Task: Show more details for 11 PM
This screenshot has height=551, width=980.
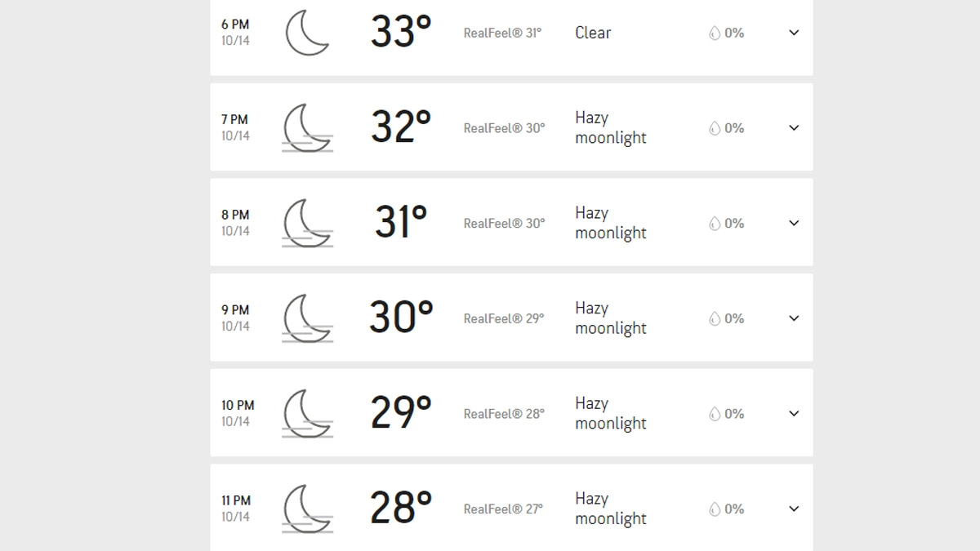Action: coord(794,509)
